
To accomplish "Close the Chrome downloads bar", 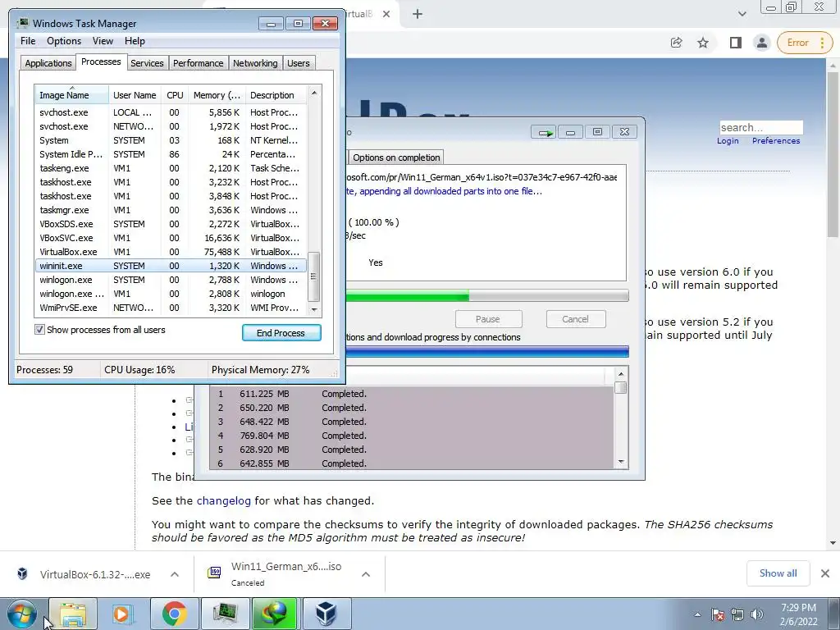I will point(825,573).
